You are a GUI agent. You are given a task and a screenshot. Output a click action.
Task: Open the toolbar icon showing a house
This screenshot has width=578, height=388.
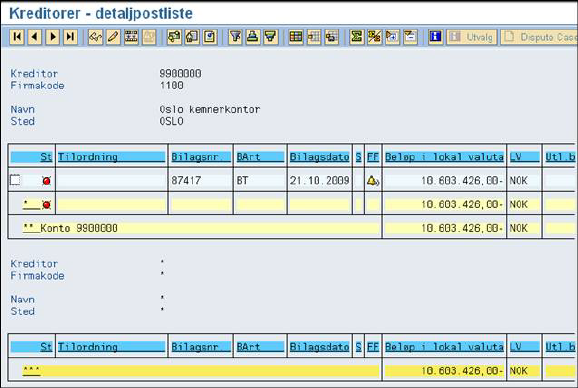click(x=192, y=36)
